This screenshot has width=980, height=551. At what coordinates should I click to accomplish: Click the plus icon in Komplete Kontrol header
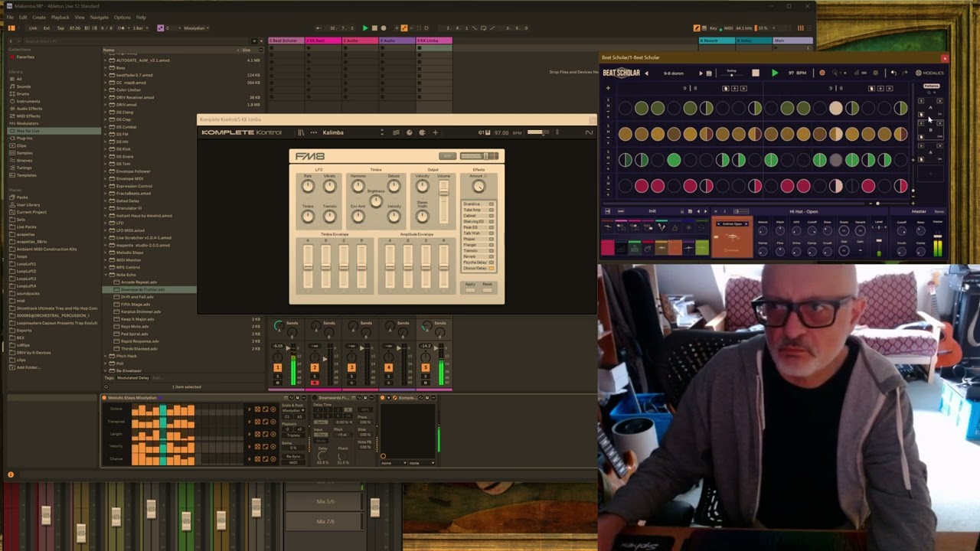click(x=435, y=132)
